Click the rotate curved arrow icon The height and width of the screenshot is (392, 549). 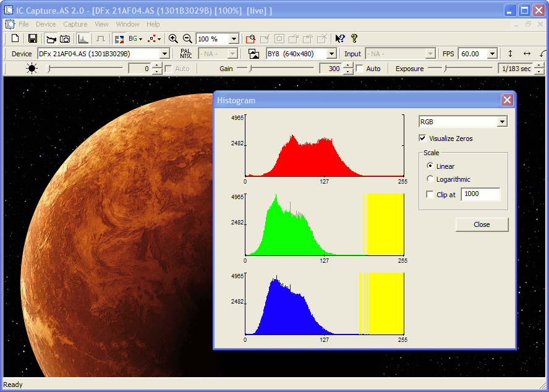(543, 54)
